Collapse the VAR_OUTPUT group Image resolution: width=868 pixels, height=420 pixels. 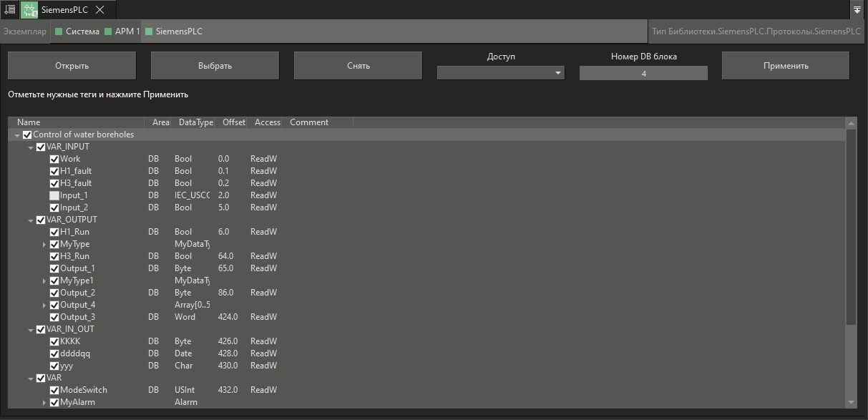click(31, 219)
